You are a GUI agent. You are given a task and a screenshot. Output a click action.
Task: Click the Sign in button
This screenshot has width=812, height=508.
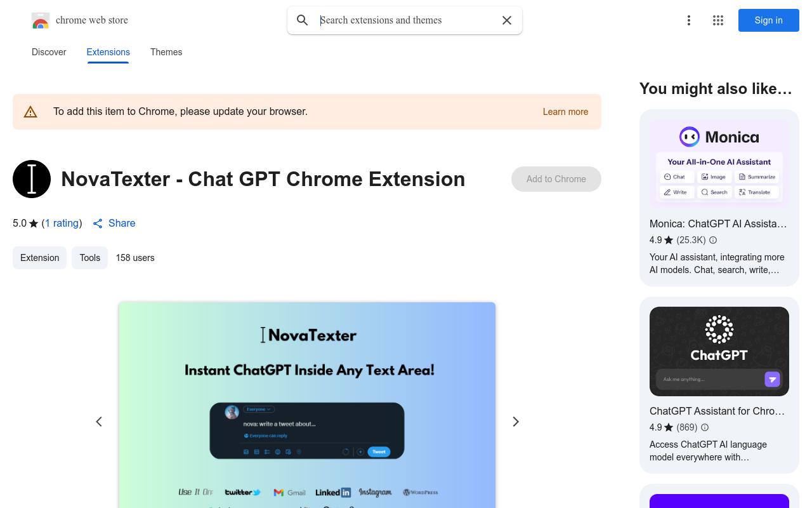[x=769, y=20]
